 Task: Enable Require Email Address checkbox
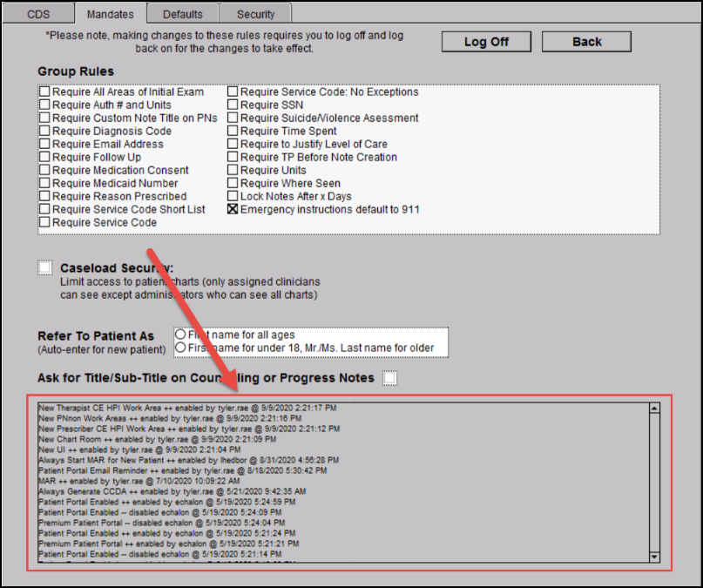pyautogui.click(x=44, y=145)
